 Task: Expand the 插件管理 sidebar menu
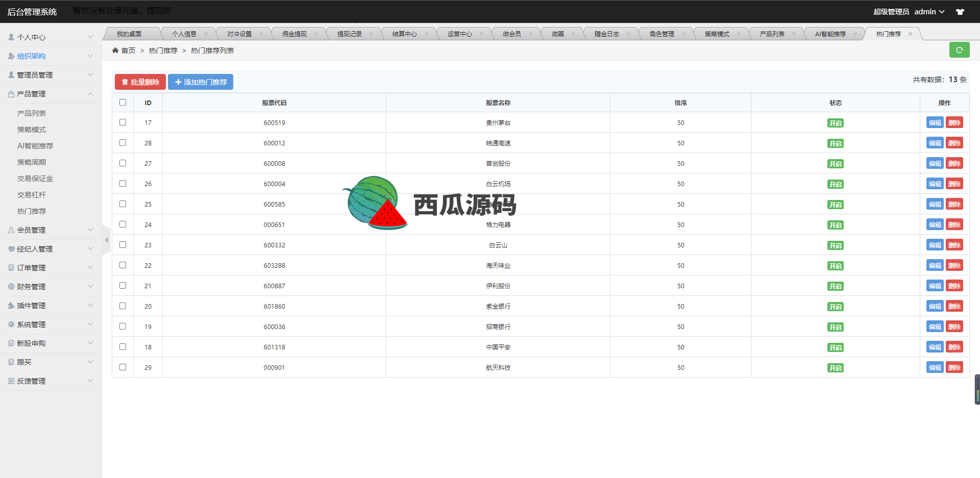(51, 306)
